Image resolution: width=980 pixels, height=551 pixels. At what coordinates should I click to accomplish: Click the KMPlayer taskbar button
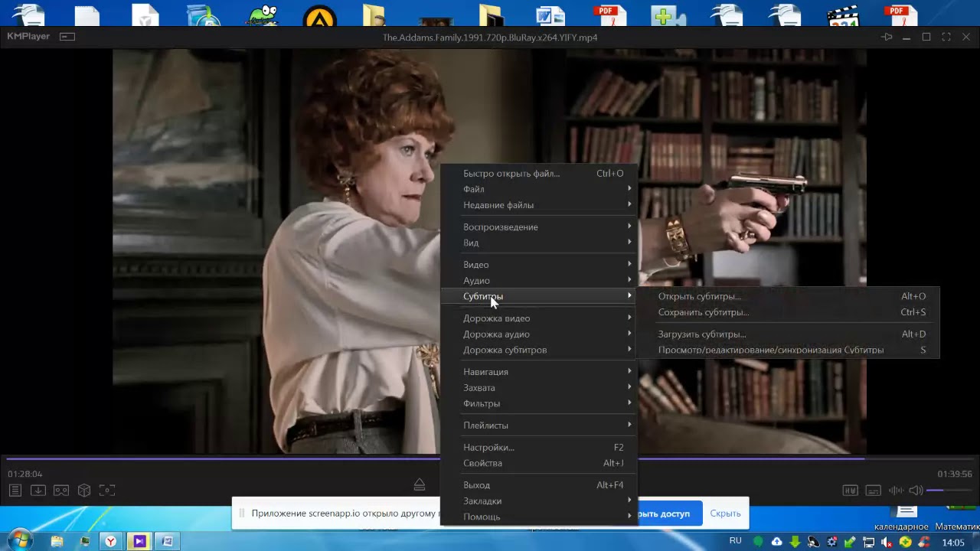click(x=139, y=541)
